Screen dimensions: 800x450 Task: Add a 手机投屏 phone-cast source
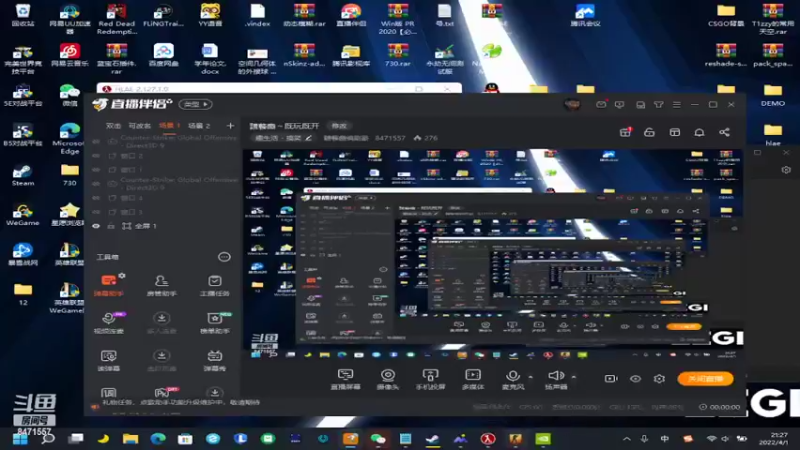tap(430, 380)
